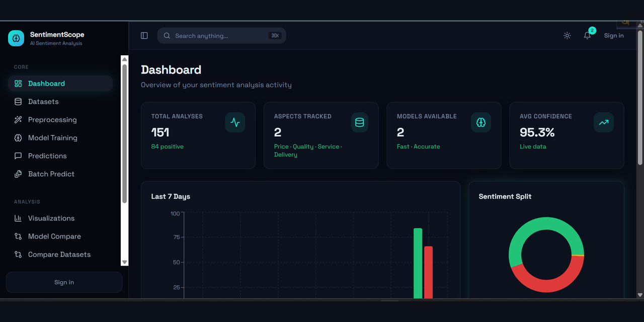Click the Batch Predict stacked files icon
Viewport: 644px width, 322px height.
click(x=18, y=174)
